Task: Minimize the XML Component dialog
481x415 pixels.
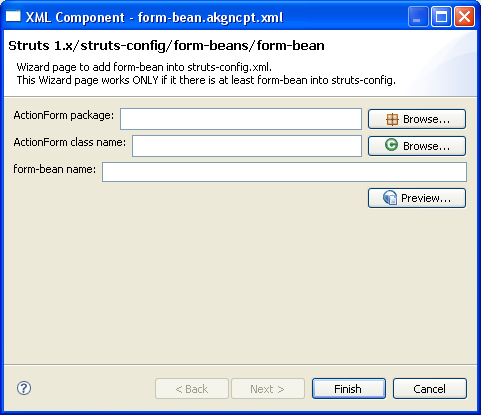Action: pos(418,17)
